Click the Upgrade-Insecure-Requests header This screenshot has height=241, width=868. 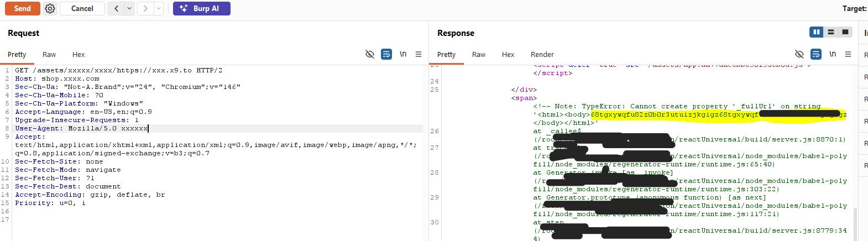(x=77, y=120)
